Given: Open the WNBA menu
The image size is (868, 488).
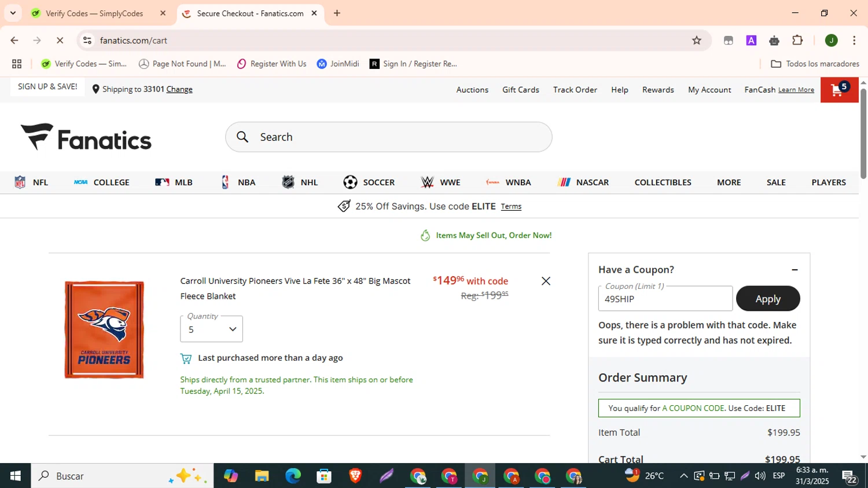Looking at the screenshot, I should [509, 182].
